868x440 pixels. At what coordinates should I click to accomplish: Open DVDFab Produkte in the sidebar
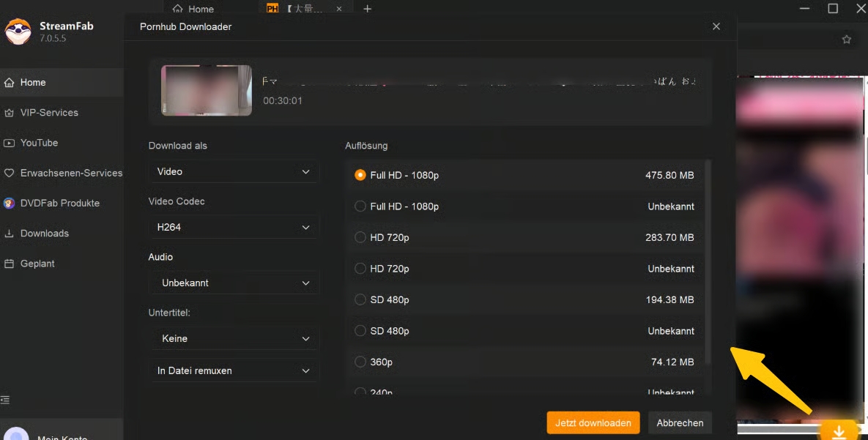point(62,203)
